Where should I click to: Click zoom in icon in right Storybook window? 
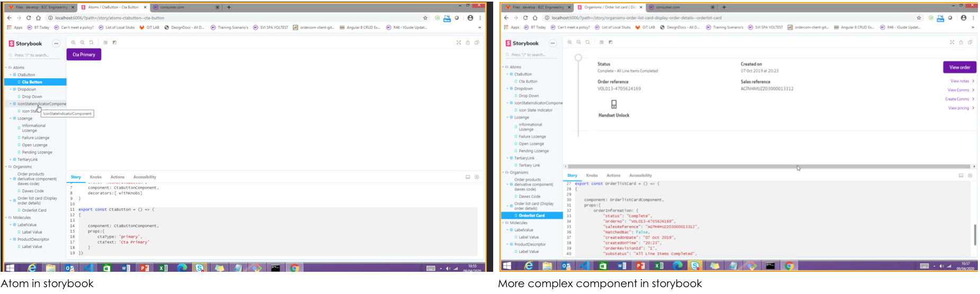point(569,42)
